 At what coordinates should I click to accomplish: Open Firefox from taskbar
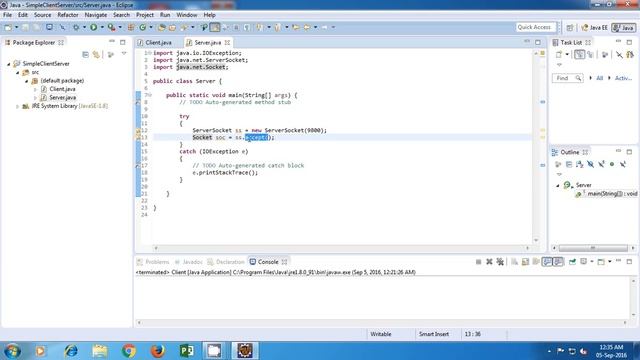(158, 351)
